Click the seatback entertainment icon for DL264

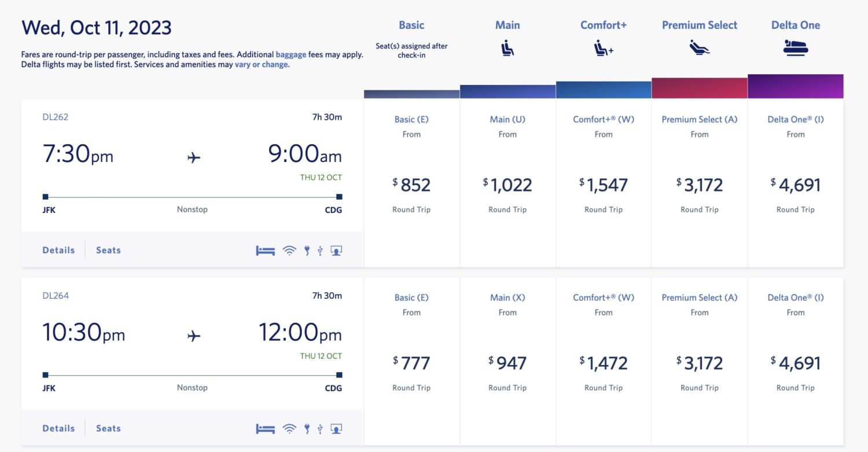click(x=336, y=428)
